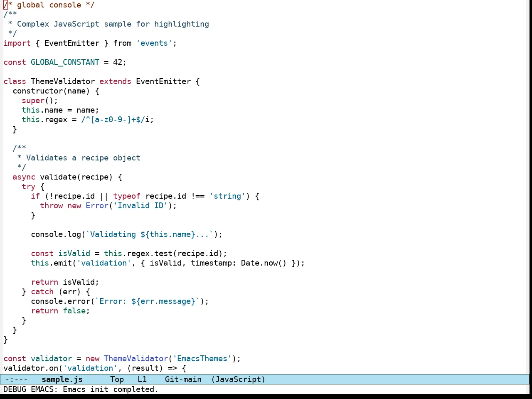Click the Top position indicator in mode line

117,379
